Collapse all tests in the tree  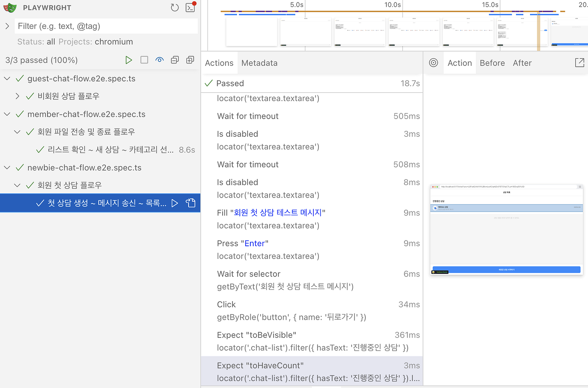(x=175, y=60)
